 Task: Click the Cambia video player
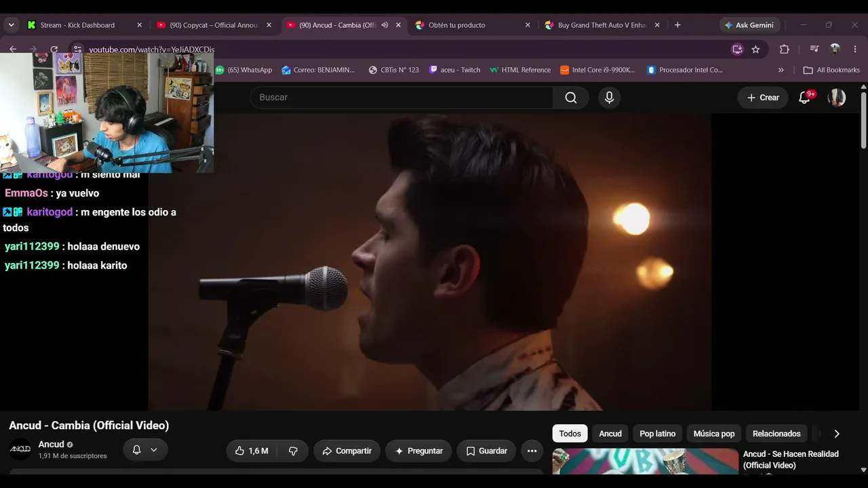[430, 262]
